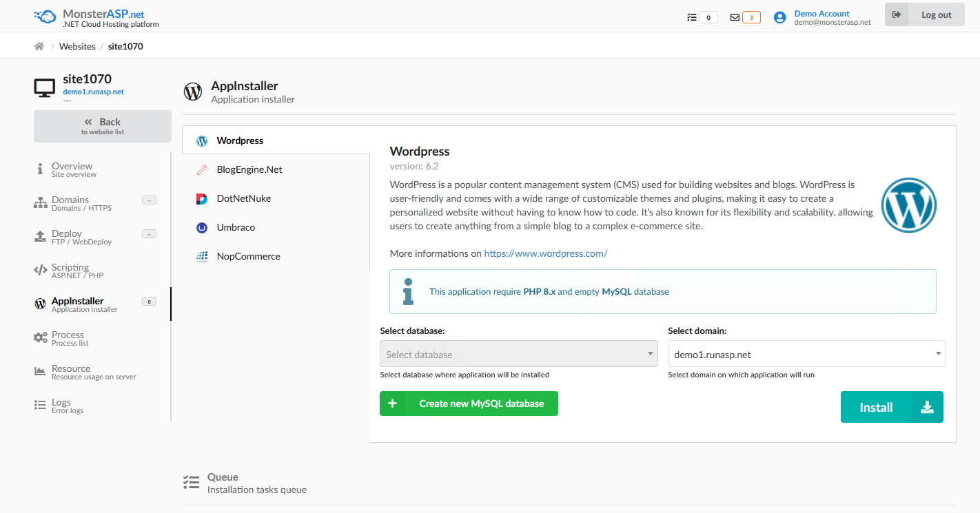
Task: Click the Domains badge in sidebar
Action: [149, 200]
